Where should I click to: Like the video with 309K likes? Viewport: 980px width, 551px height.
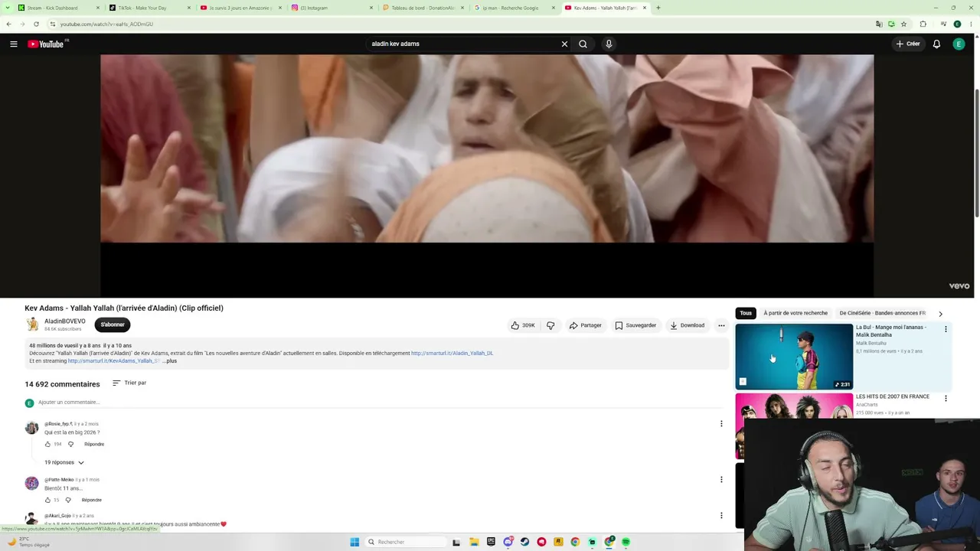click(523, 325)
